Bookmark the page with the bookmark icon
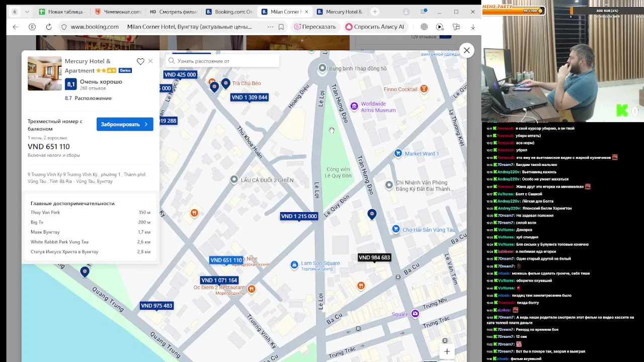This screenshot has height=362, width=644. [281, 27]
